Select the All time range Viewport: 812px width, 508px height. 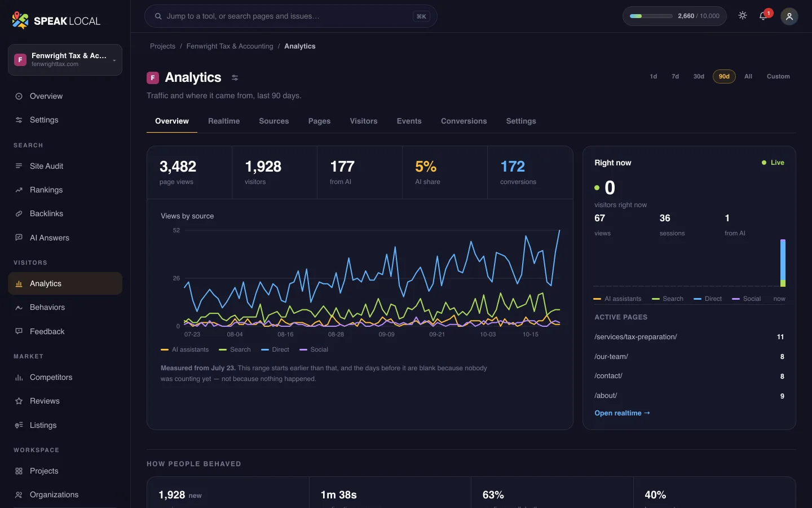click(748, 76)
